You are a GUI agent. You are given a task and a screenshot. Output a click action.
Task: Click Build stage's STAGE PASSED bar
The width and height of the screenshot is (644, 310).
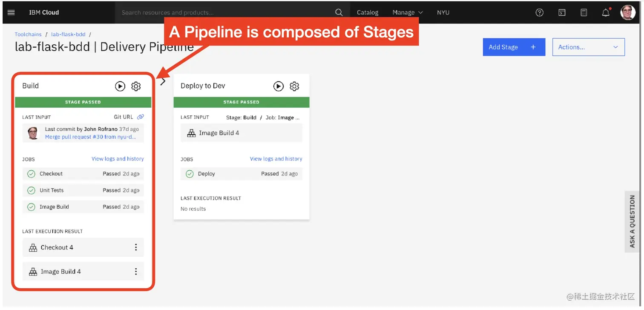click(x=83, y=102)
